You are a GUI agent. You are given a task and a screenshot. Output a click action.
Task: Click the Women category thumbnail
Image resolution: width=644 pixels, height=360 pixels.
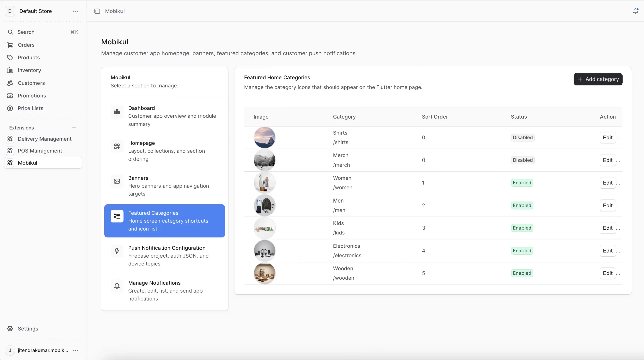(x=264, y=183)
